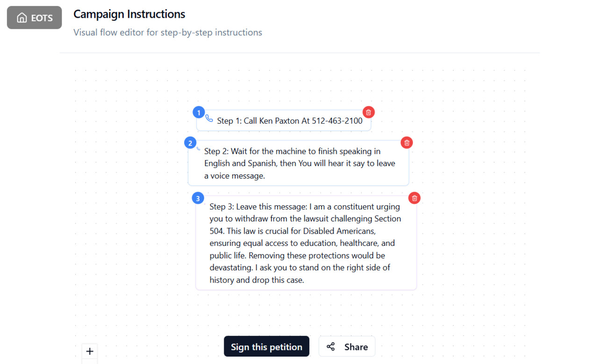
Task: Select the Leave this message step node
Action: (306, 243)
